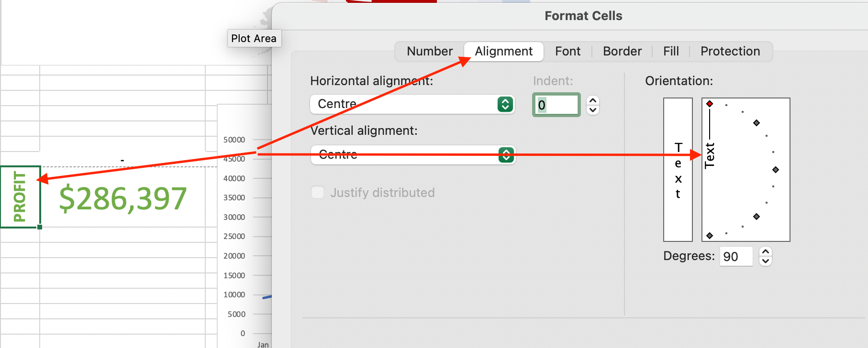Viewport: 868px width, 348px height.
Task: Click the red 90-degree orientation marker
Action: tap(710, 104)
